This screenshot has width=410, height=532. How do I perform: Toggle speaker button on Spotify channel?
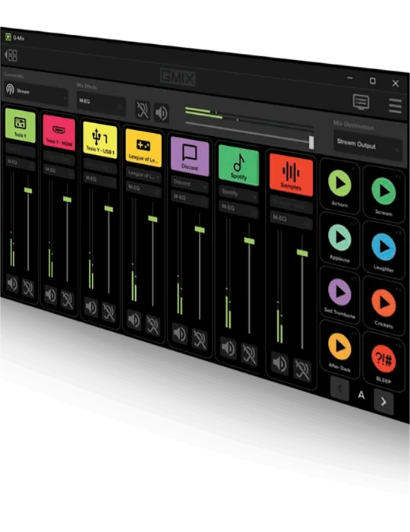(x=229, y=347)
